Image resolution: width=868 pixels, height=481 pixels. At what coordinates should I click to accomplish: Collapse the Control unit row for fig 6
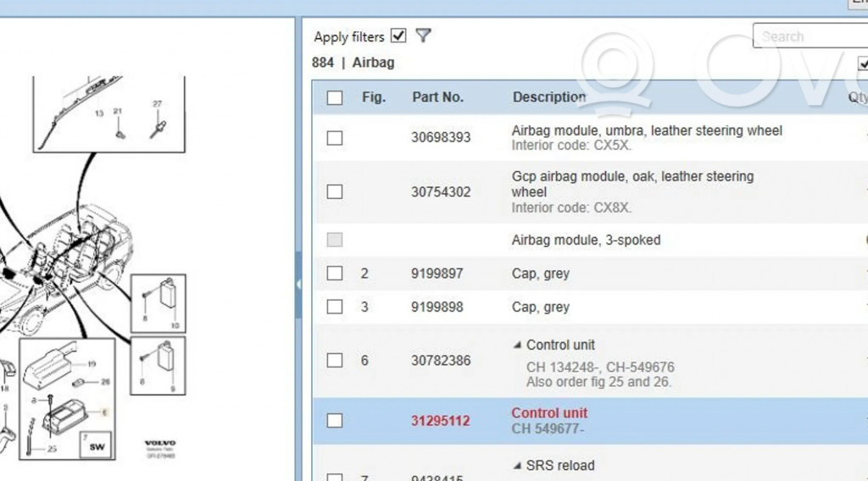(x=517, y=345)
